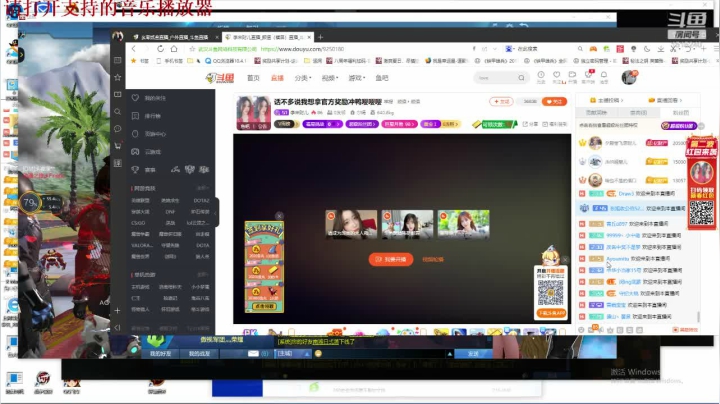Click the orange text link beside start-broadcast button
Screen dimensions: 720x404
pyautogui.click(x=433, y=259)
